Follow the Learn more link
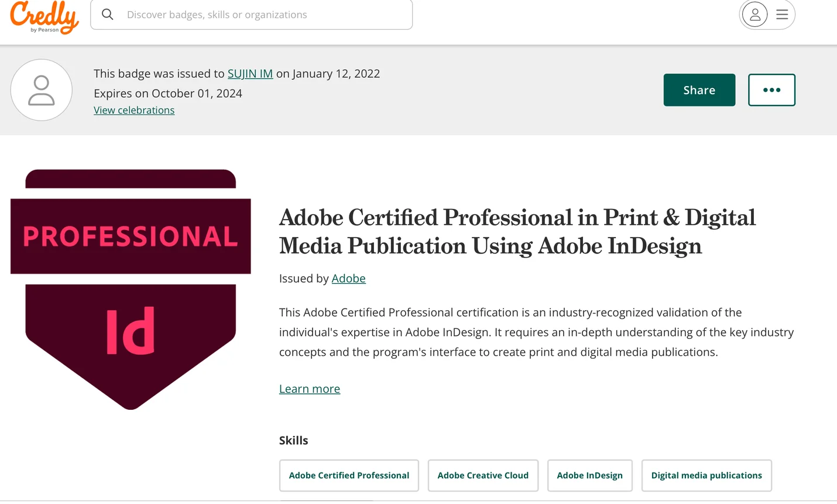This screenshot has width=837, height=504. (x=310, y=389)
